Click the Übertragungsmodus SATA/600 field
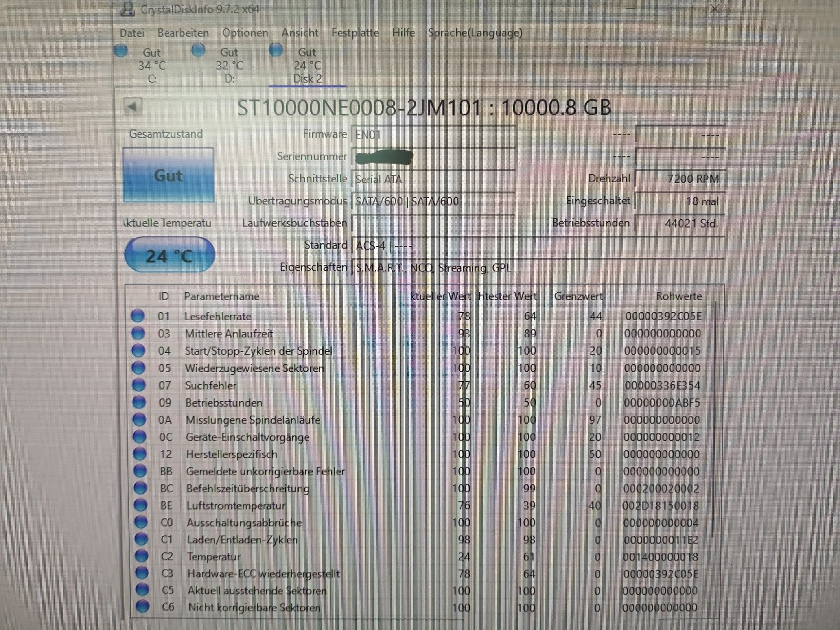Image resolution: width=840 pixels, height=630 pixels. [x=433, y=201]
